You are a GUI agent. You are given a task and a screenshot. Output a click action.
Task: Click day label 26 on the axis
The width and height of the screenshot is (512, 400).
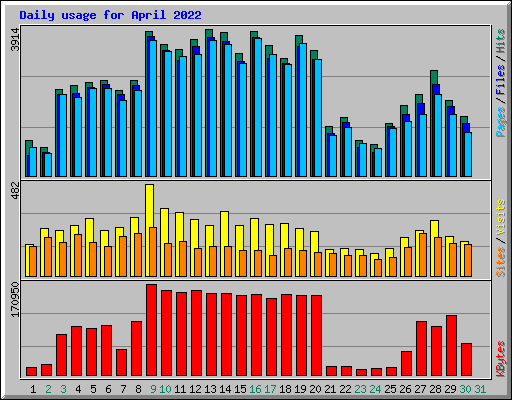pyautogui.click(x=405, y=389)
